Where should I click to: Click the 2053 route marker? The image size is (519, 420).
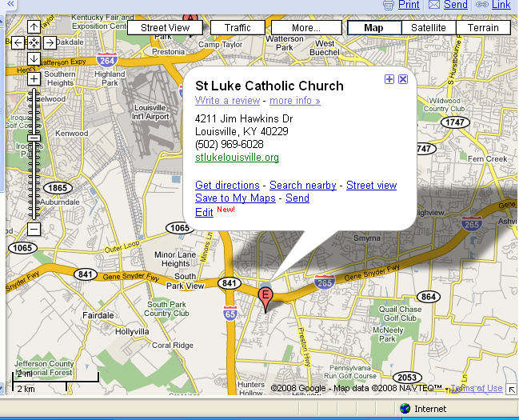[407, 378]
